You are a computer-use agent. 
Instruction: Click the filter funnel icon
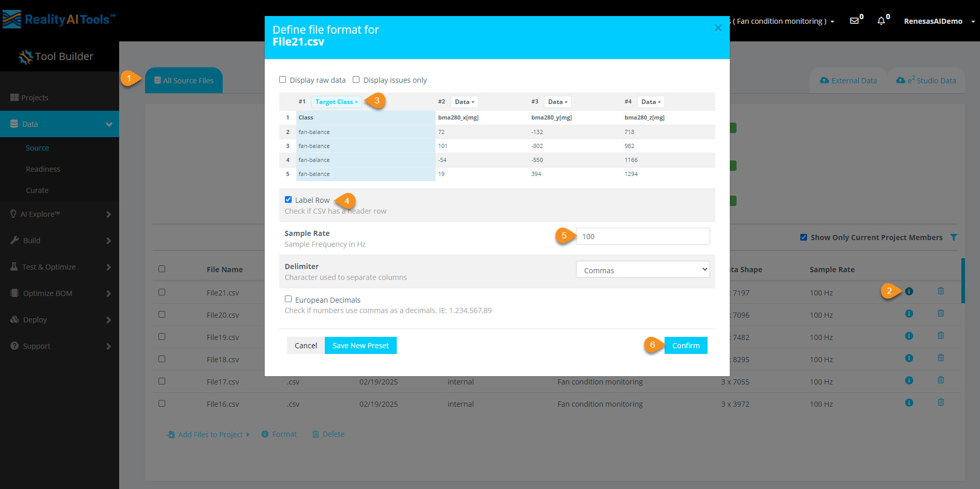point(954,238)
